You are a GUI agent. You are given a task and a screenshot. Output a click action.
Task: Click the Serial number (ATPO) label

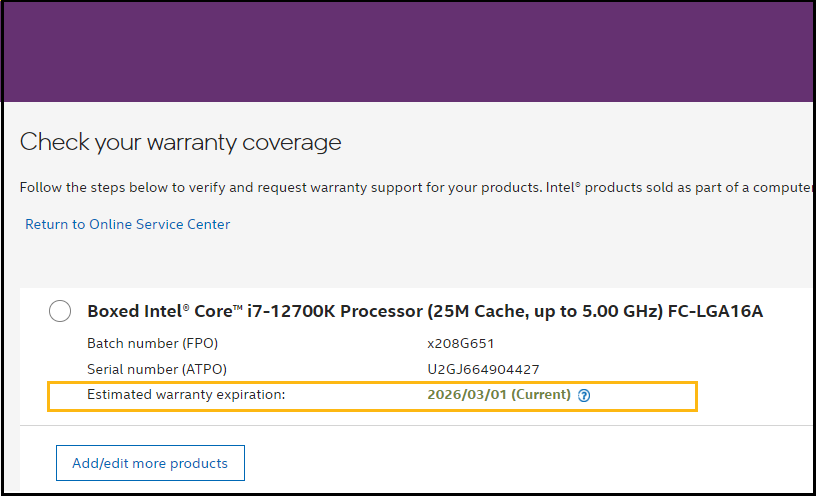157,370
